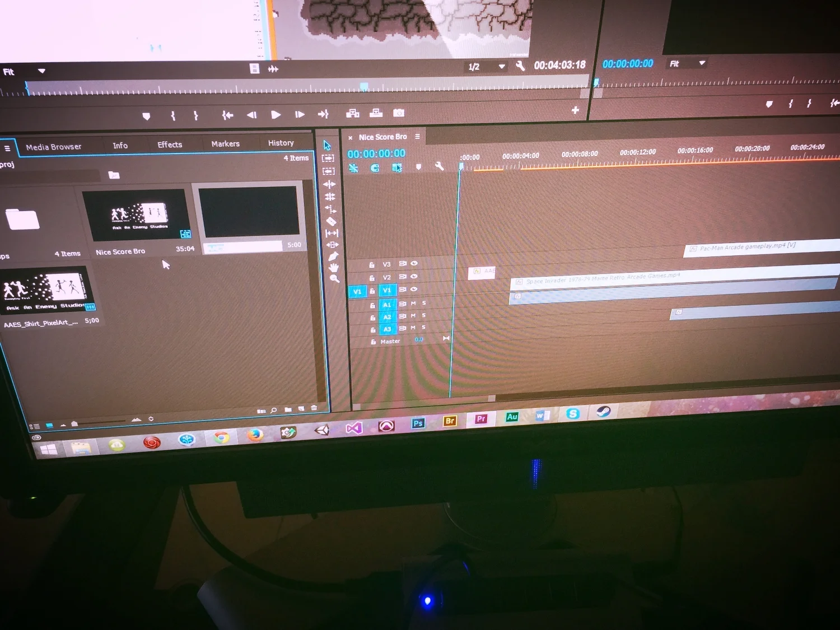The image size is (840, 630).
Task: Switch to the Media Browser tab
Action: click(54, 147)
